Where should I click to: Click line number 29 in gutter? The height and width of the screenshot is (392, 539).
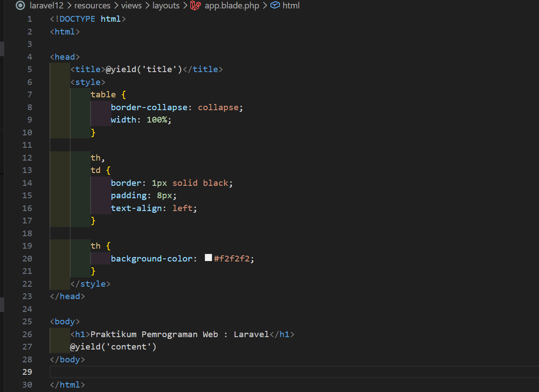(x=27, y=372)
